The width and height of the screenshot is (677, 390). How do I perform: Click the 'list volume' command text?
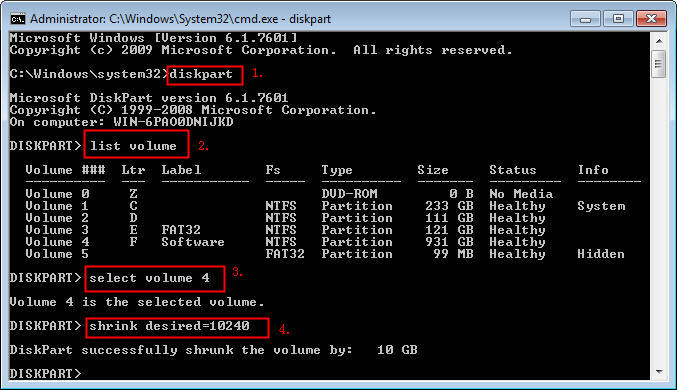coord(133,146)
